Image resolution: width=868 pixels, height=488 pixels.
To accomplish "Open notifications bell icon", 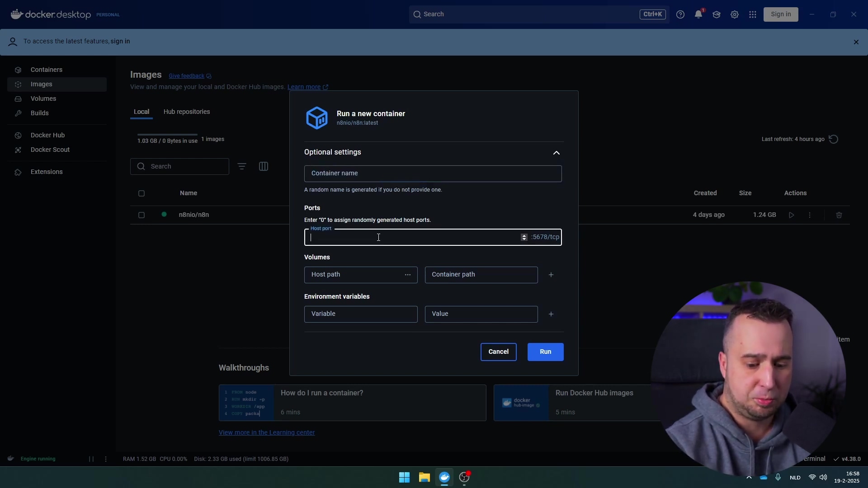I will click(698, 14).
